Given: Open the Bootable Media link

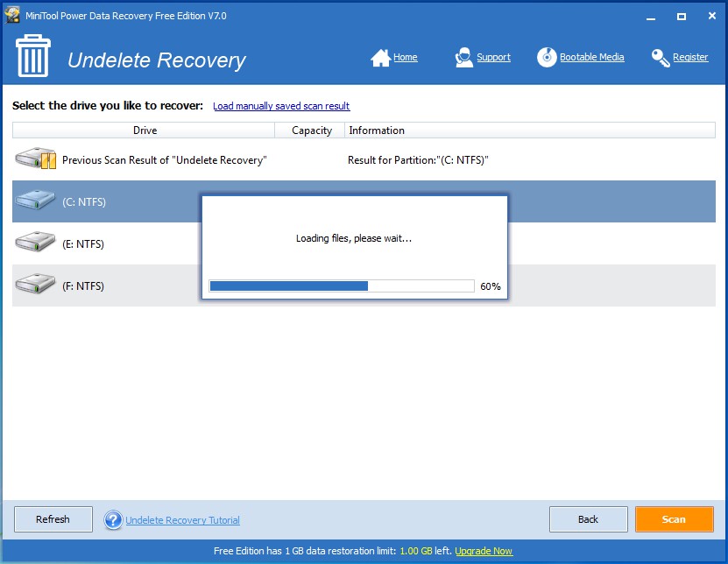Looking at the screenshot, I should pos(592,57).
